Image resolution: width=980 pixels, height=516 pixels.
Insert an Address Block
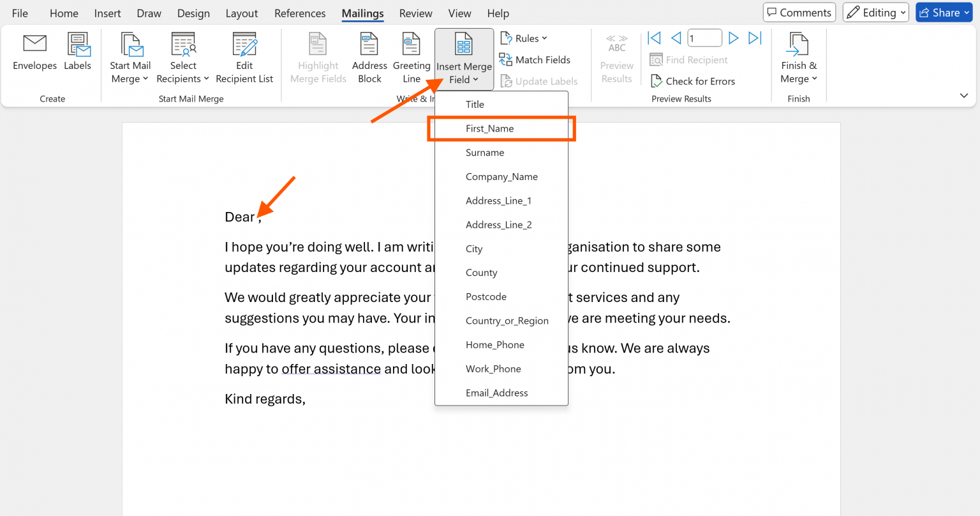coord(369,58)
